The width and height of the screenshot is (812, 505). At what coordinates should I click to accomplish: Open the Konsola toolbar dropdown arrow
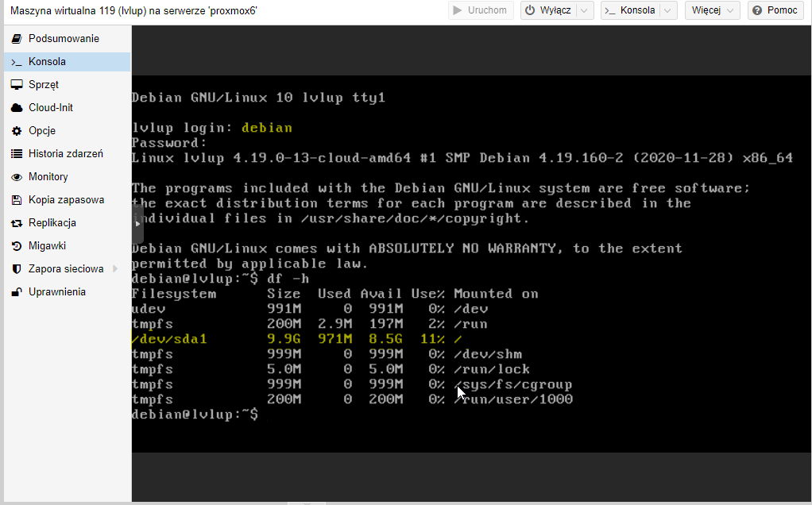[668, 10]
